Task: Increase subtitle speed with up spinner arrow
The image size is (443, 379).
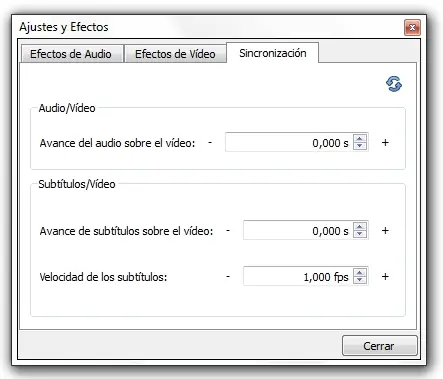Action: point(360,272)
